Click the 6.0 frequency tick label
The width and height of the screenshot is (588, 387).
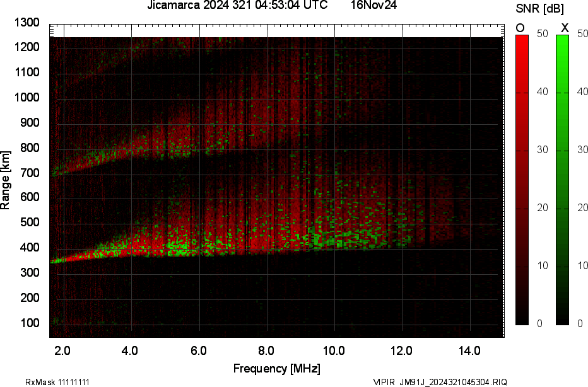coord(198,351)
